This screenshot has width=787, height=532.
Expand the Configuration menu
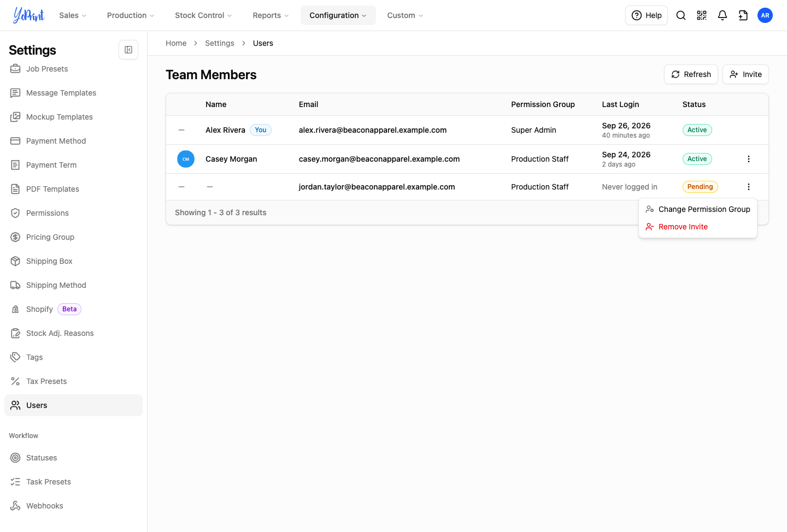point(338,15)
